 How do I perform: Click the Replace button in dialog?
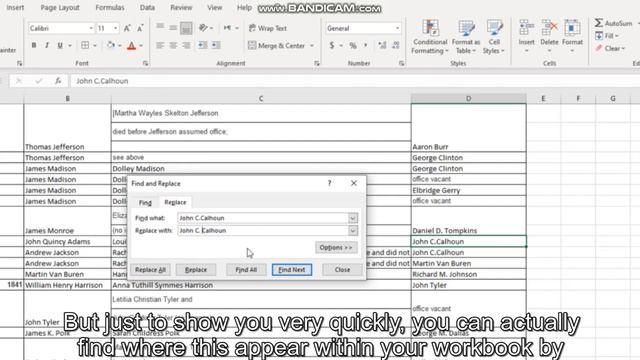click(x=196, y=270)
